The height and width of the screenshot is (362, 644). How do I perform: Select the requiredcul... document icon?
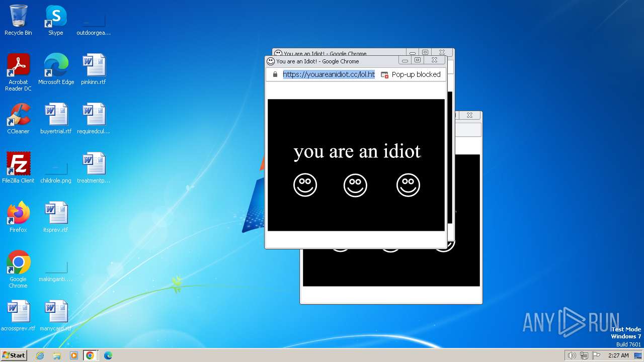point(94,119)
